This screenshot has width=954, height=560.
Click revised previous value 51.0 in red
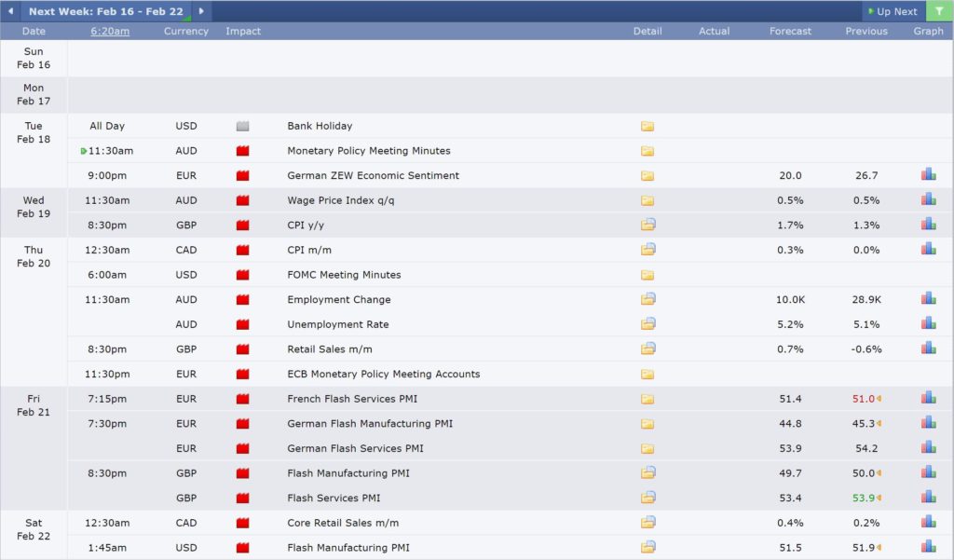click(x=864, y=399)
